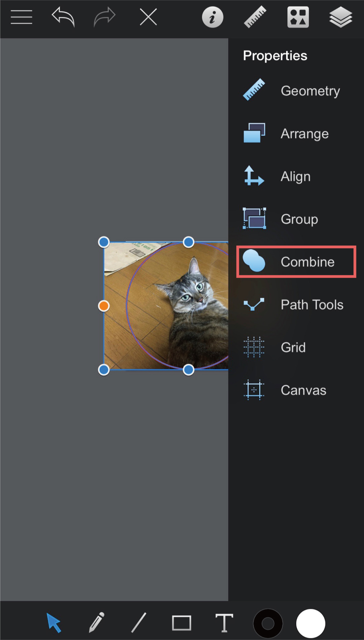Tap the ruler icon in top bar
The image size is (364, 640).
coord(255,17)
